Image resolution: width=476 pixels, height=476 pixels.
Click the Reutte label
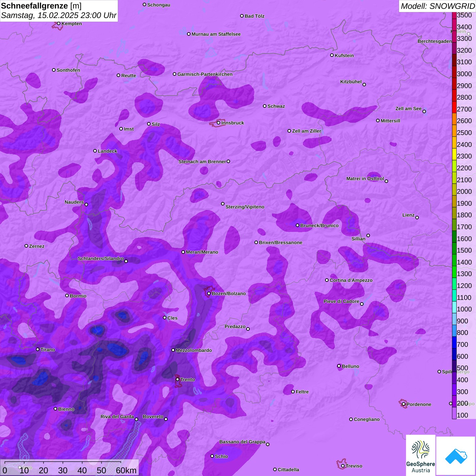[129, 75]
